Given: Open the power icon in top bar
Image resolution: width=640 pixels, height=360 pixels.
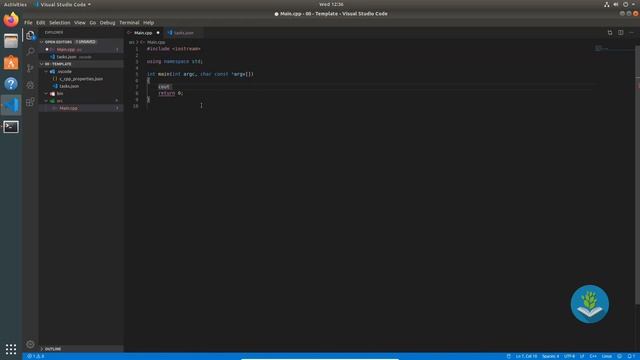Looking at the screenshot, I should [625, 4].
